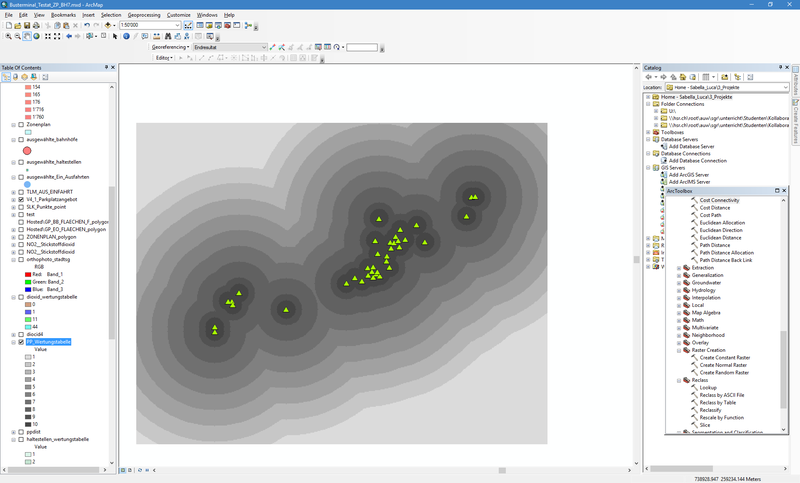800x483 pixels.
Task: Open the Reclassify tool in ArcToolbox
Action: point(711,409)
